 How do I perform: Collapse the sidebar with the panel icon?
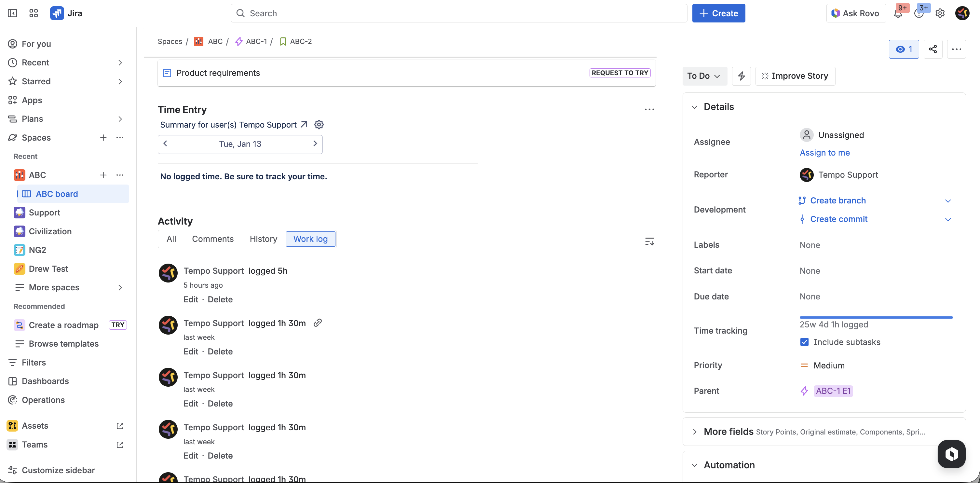[x=12, y=13]
